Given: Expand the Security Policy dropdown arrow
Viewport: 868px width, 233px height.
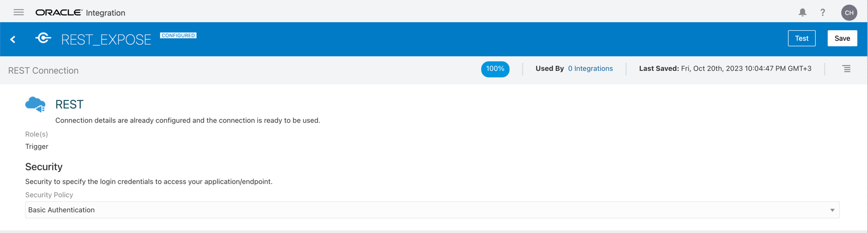Looking at the screenshot, I should (832, 210).
